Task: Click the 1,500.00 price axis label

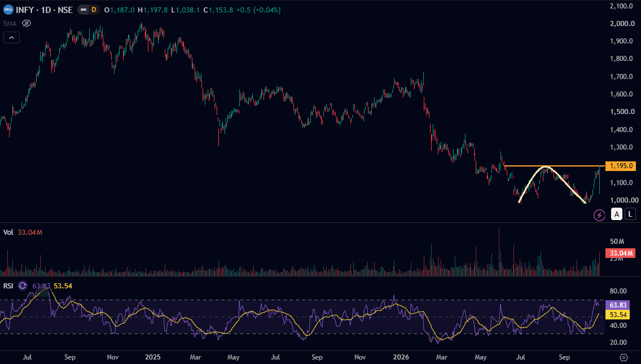Action: [x=622, y=112]
